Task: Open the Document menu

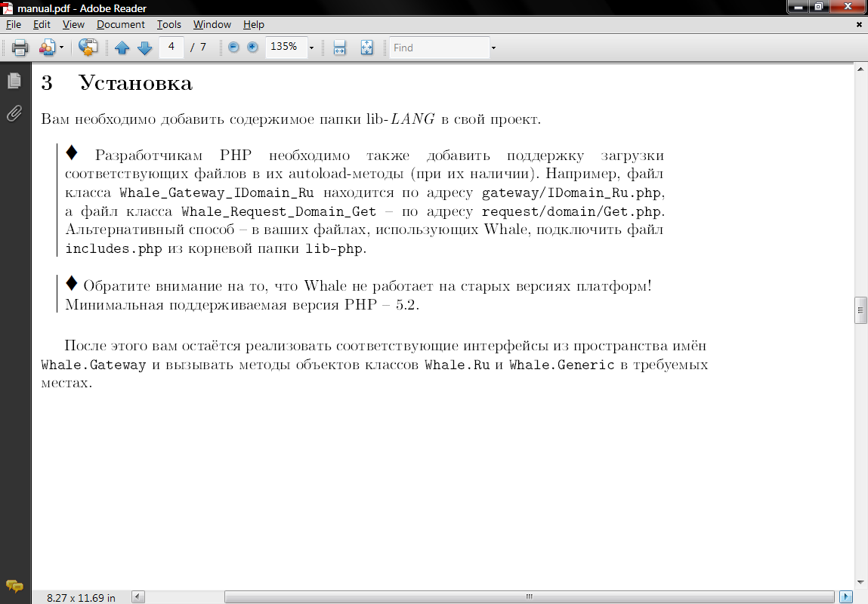Action: pos(120,25)
